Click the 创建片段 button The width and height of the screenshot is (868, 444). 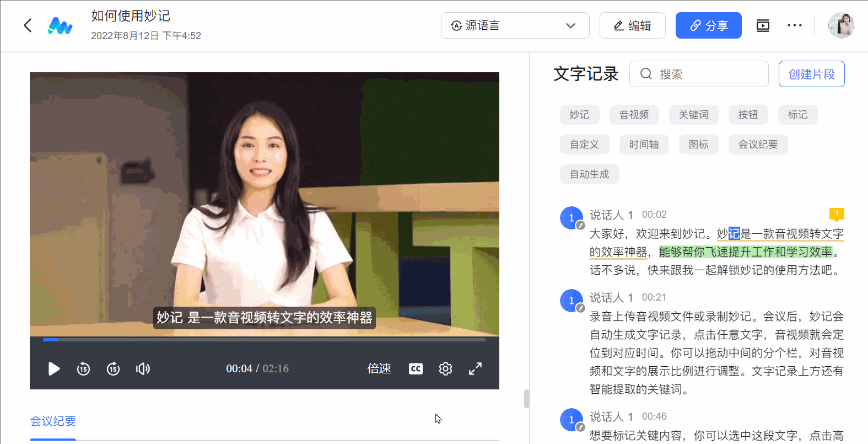[812, 74]
